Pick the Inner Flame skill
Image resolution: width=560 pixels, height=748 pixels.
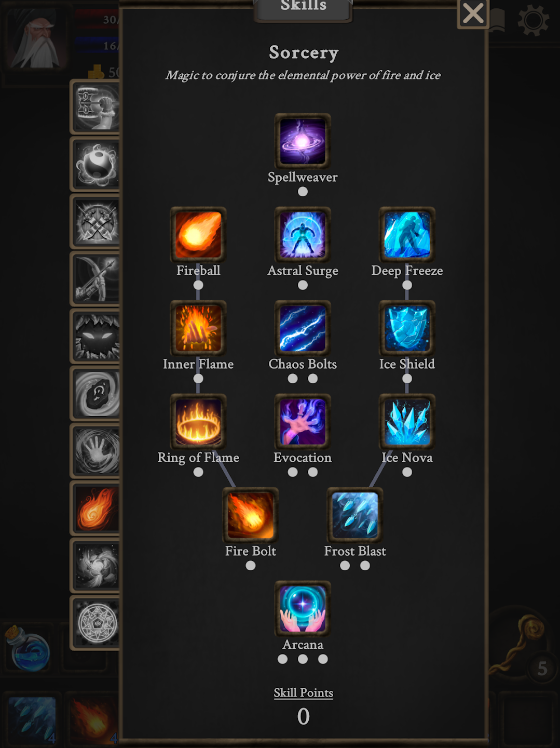coord(198,328)
